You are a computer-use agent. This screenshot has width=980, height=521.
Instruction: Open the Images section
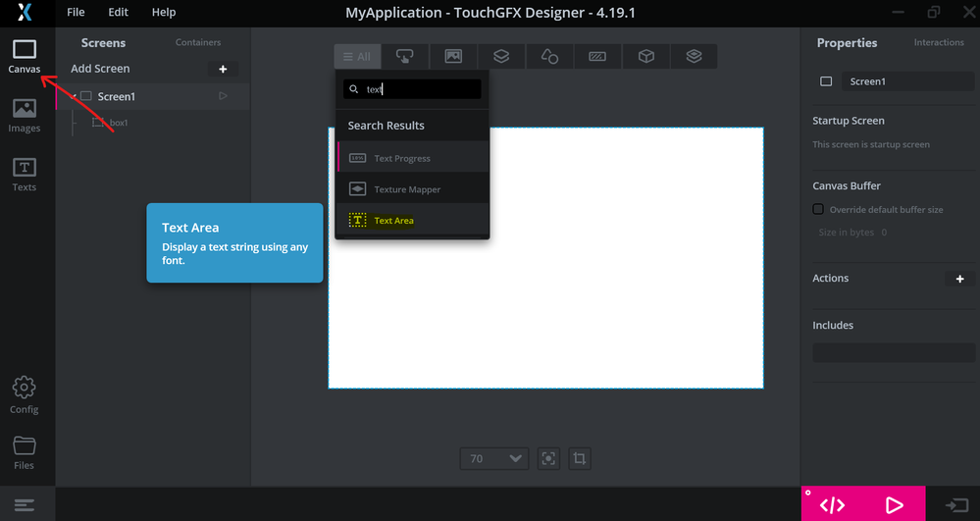coord(25,116)
